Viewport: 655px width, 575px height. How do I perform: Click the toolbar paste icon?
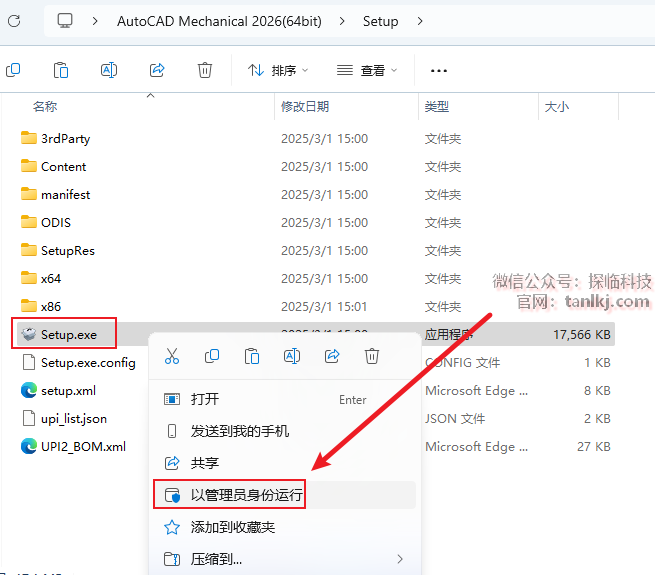click(x=61, y=70)
